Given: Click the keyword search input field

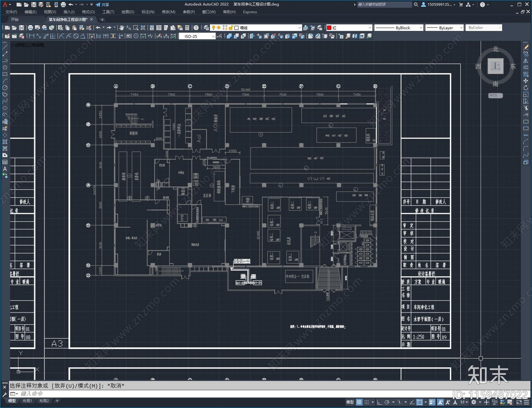Looking at the screenshot, I should [384, 5].
